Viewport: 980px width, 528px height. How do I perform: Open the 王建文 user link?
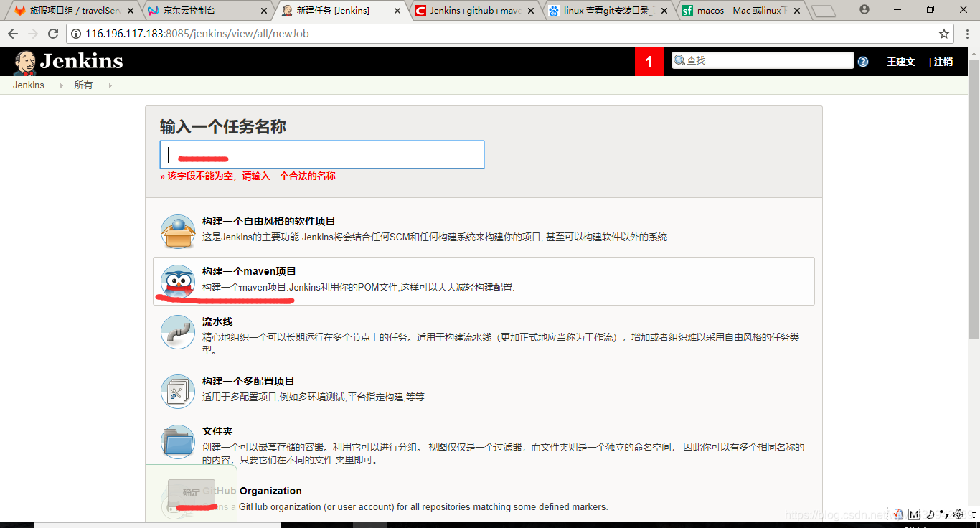coord(901,62)
